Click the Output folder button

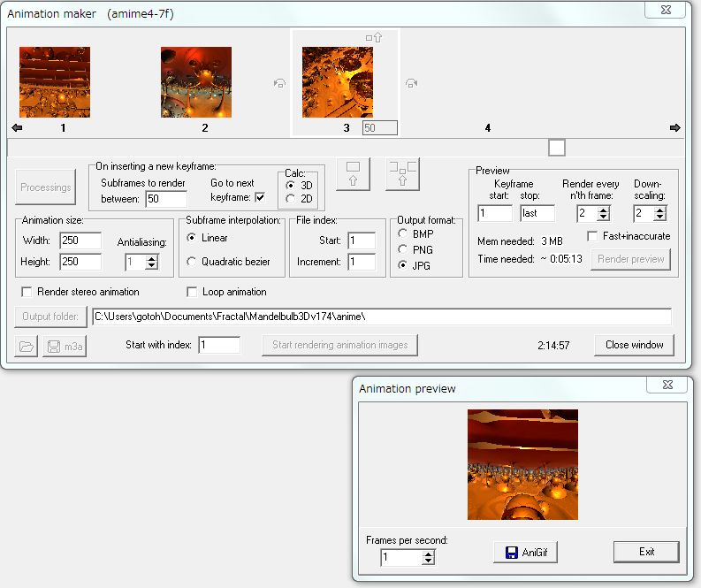pos(50,317)
